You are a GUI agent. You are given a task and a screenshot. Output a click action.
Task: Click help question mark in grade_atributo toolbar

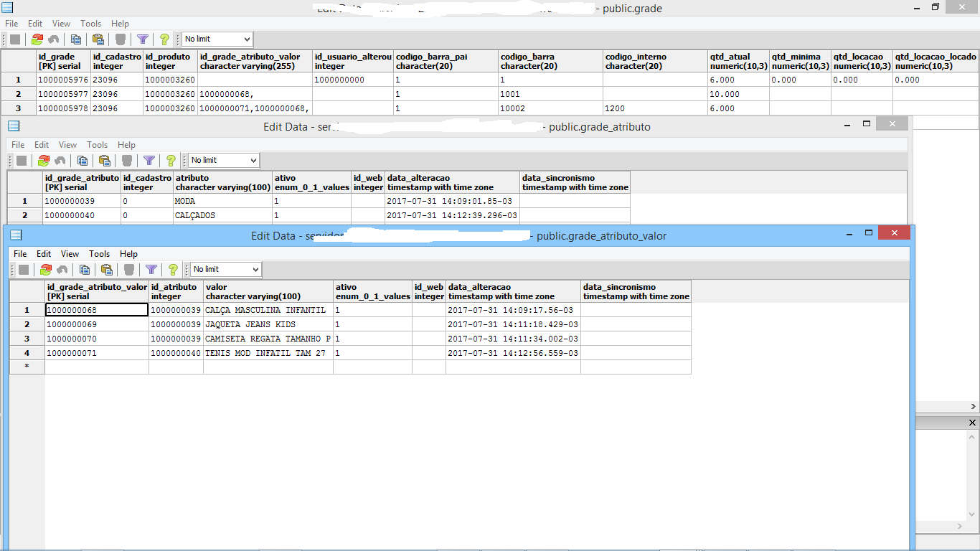(171, 161)
